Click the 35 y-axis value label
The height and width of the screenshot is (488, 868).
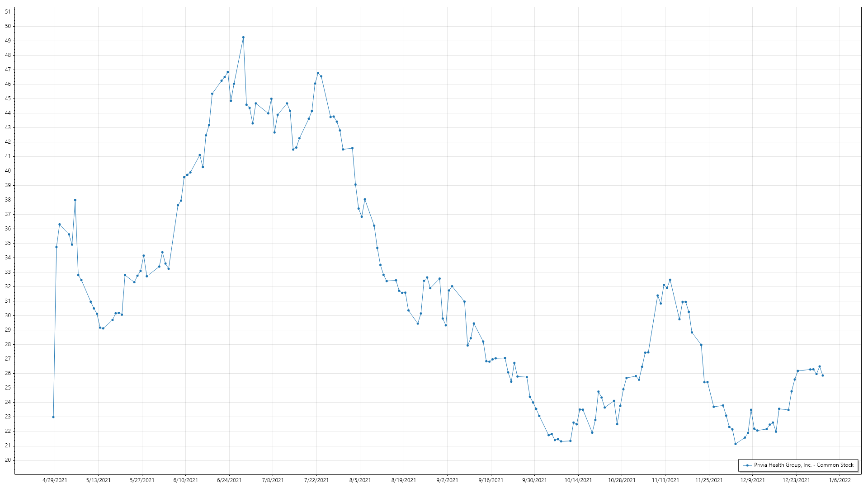coord(8,243)
